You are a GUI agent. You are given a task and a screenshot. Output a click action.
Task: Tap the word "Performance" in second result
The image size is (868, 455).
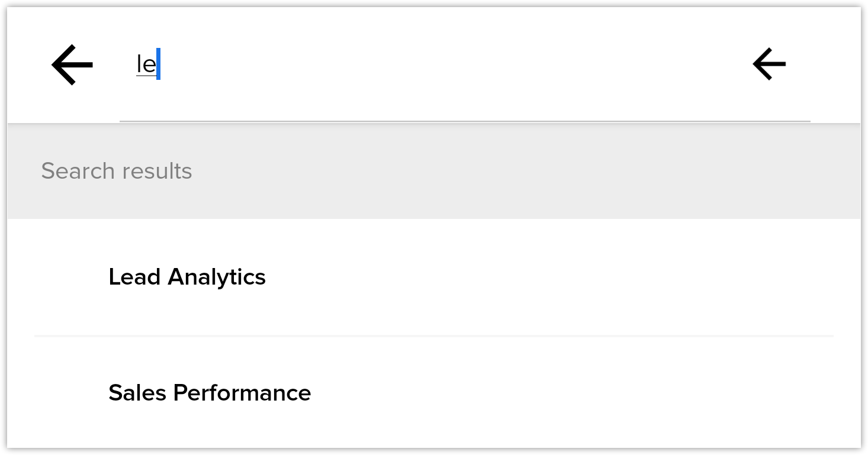242,393
